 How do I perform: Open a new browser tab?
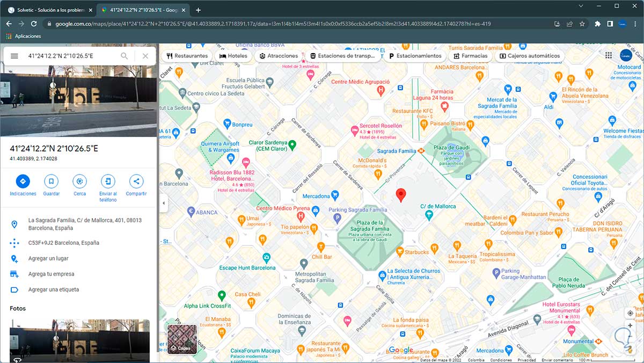[x=198, y=10]
